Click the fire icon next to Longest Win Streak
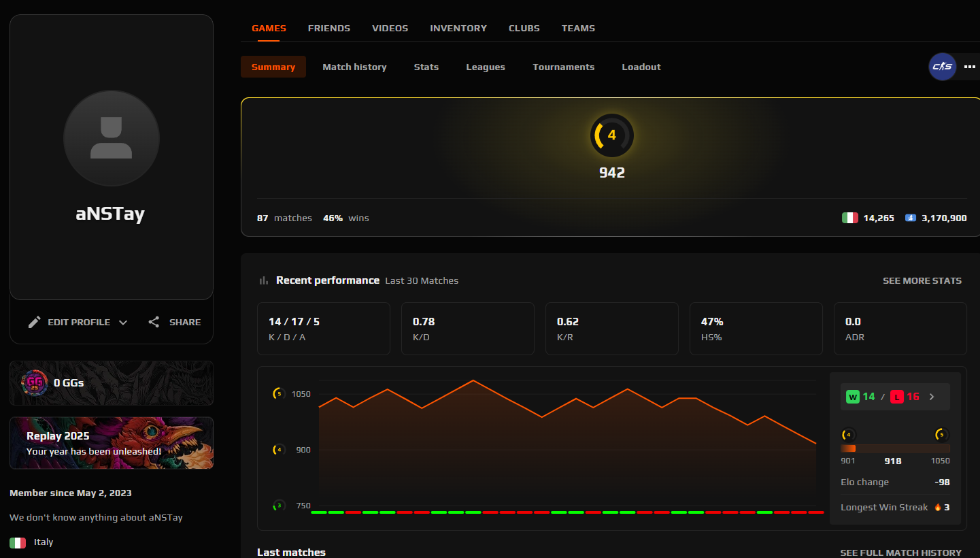 pos(939,507)
